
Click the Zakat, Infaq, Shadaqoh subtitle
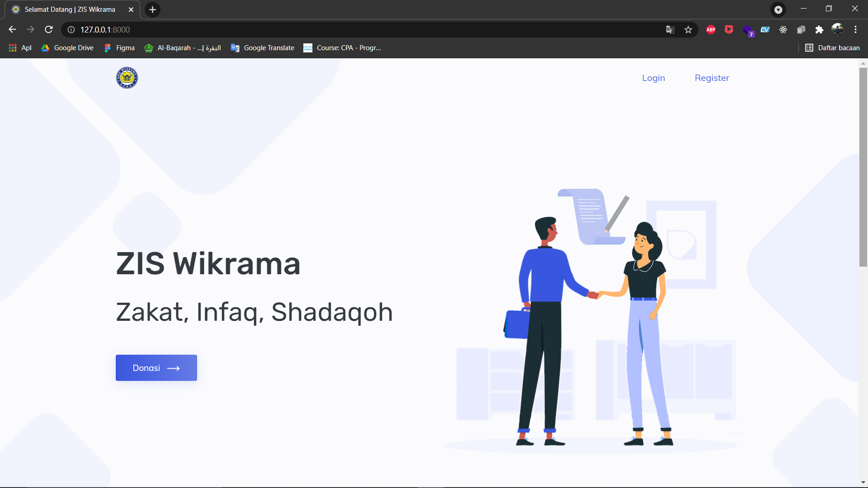click(254, 312)
